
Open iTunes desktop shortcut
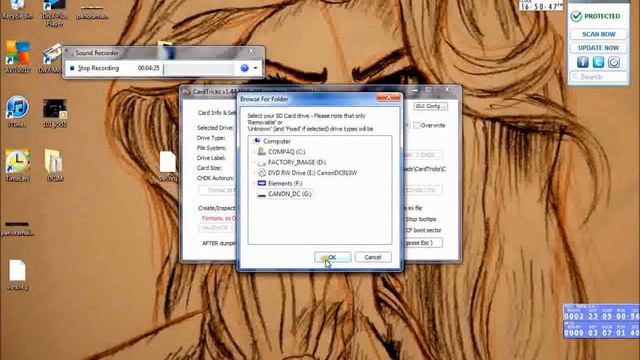17,112
